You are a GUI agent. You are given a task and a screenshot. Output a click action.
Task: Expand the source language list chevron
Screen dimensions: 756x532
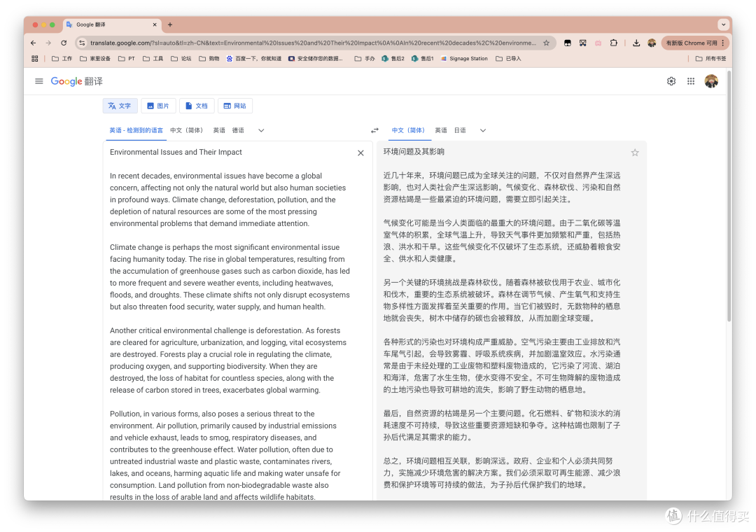pyautogui.click(x=261, y=130)
